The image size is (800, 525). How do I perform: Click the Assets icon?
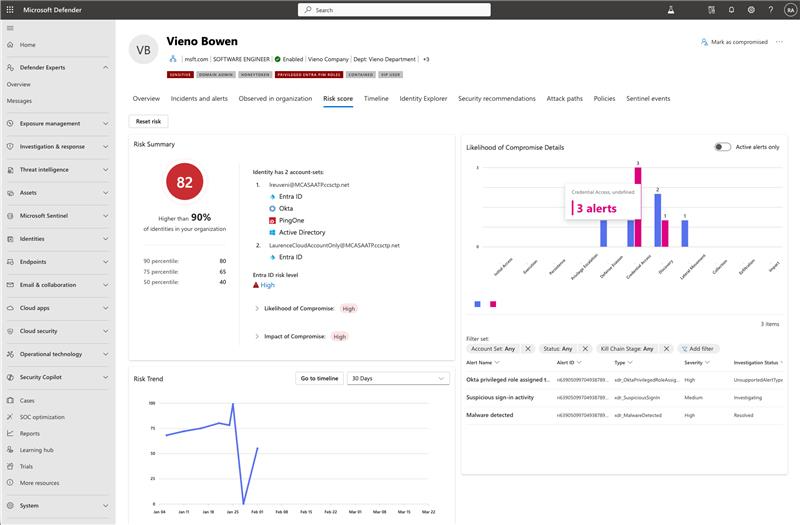click(x=10, y=193)
